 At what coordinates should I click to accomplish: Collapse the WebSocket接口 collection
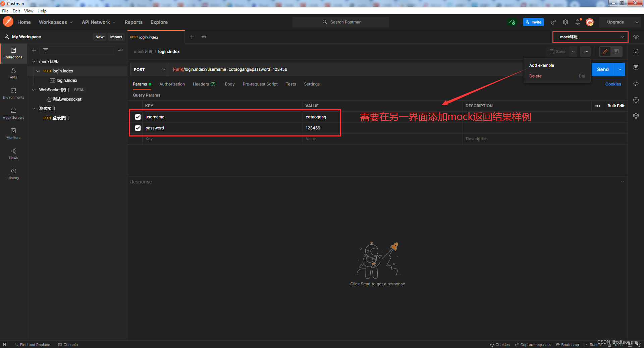click(34, 90)
